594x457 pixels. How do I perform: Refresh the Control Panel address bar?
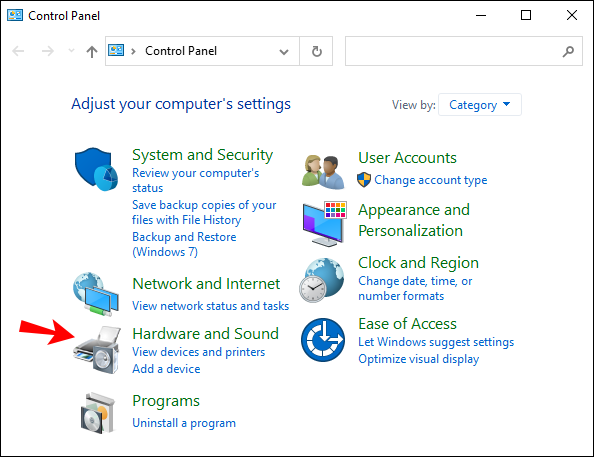(x=317, y=51)
